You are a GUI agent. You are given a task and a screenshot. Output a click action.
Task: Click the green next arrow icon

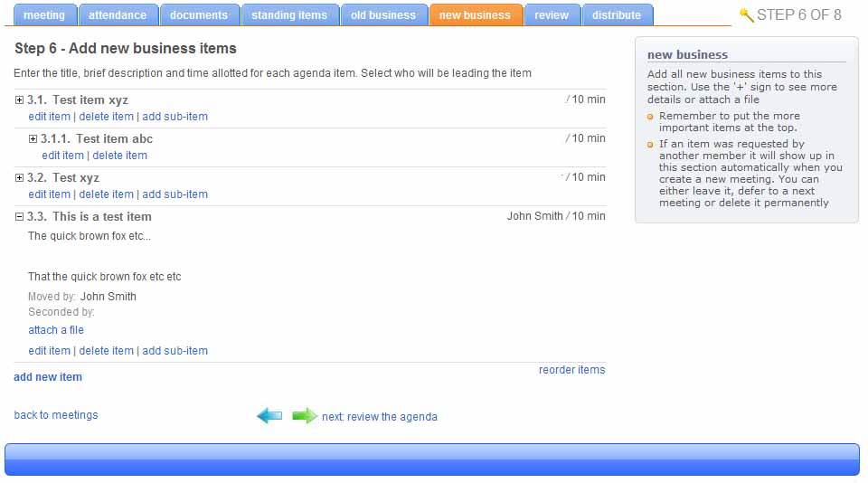pos(305,416)
